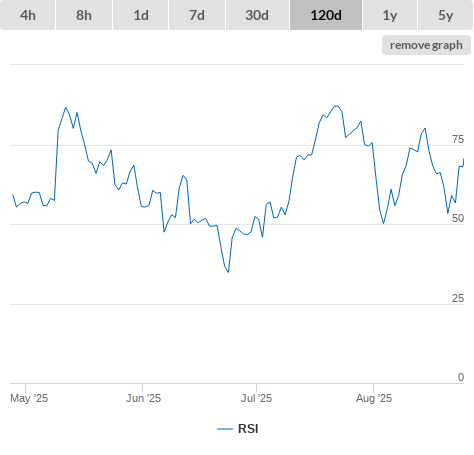Click the 25 level y-axis label
474x455 pixels.
pyautogui.click(x=458, y=298)
